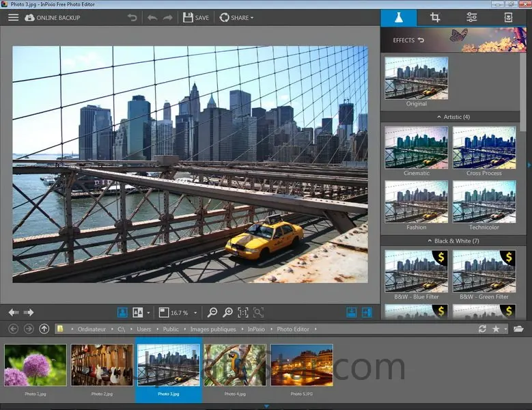Screen dimensions: 532x410
Task: Select Photo 3.jpg skyline thumbnail
Action: coord(169,365)
